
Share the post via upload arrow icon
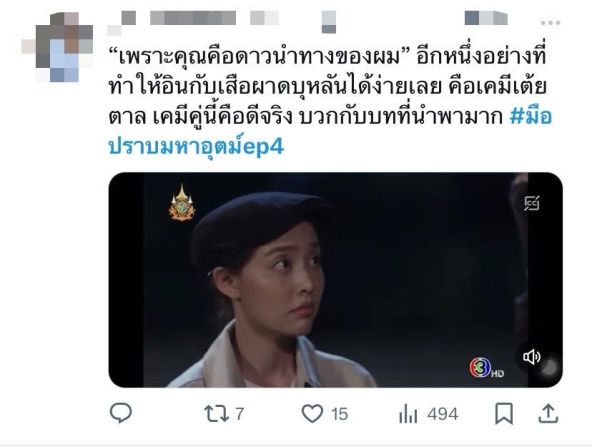tap(548, 413)
